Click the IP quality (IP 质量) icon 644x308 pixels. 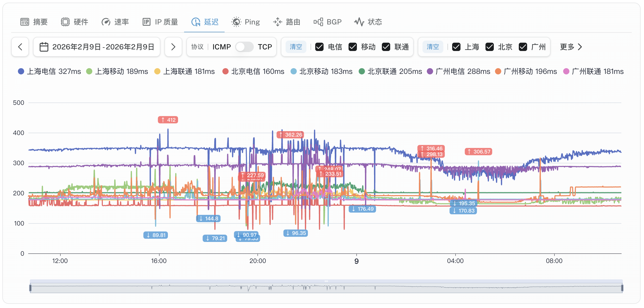click(146, 22)
